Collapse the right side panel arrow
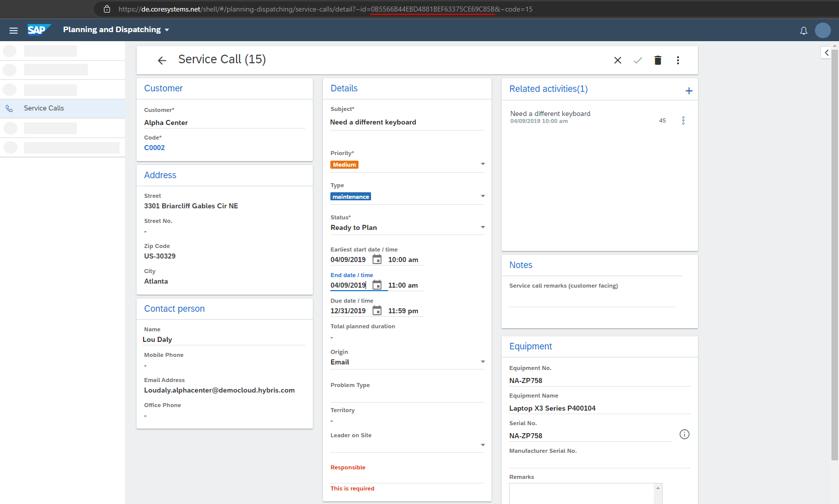This screenshot has height=504, width=839. 826,52
